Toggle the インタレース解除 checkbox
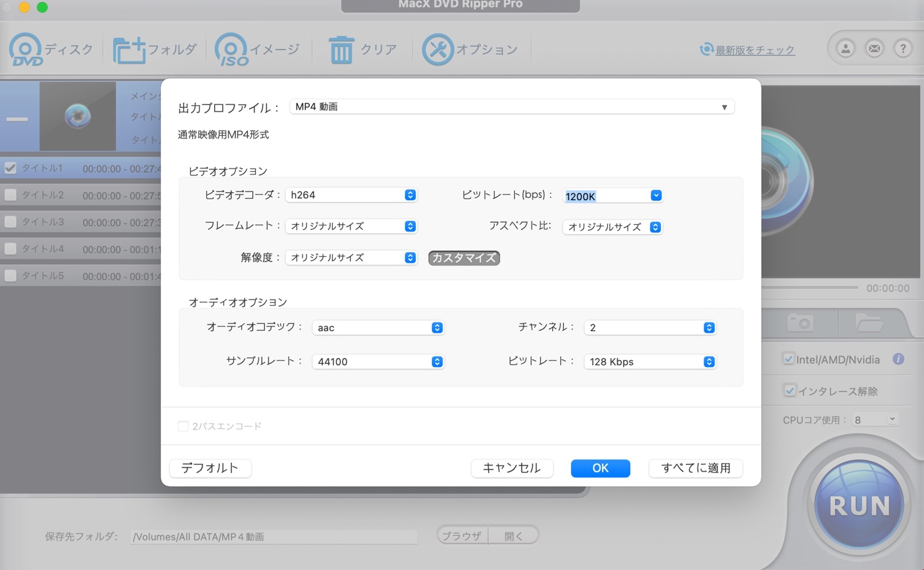 point(789,391)
